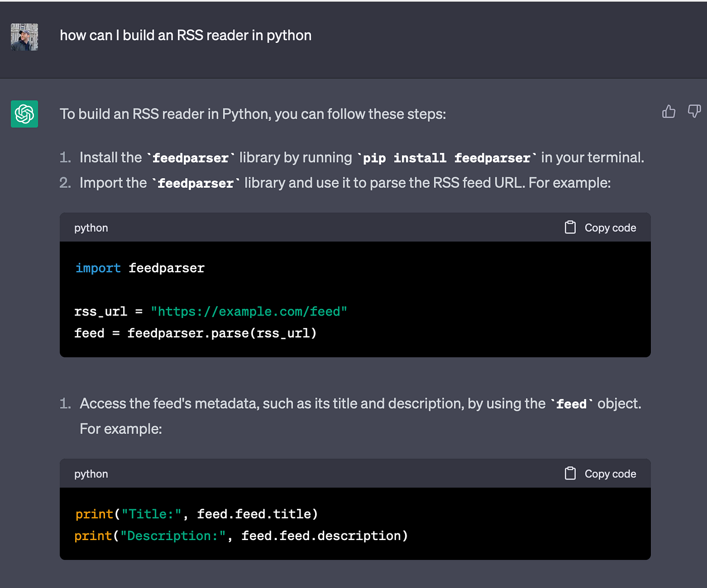
Task: Click the user prompt about building an RSS reader
Action: (185, 35)
